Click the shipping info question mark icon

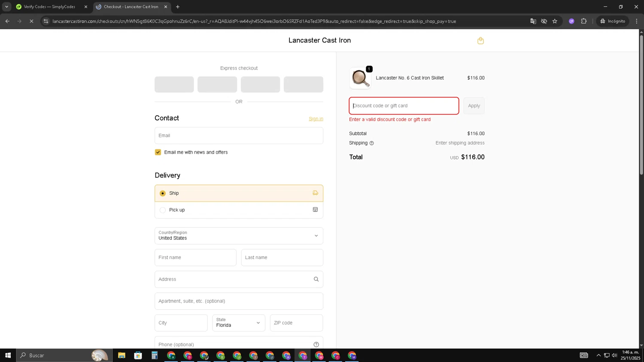point(372,143)
